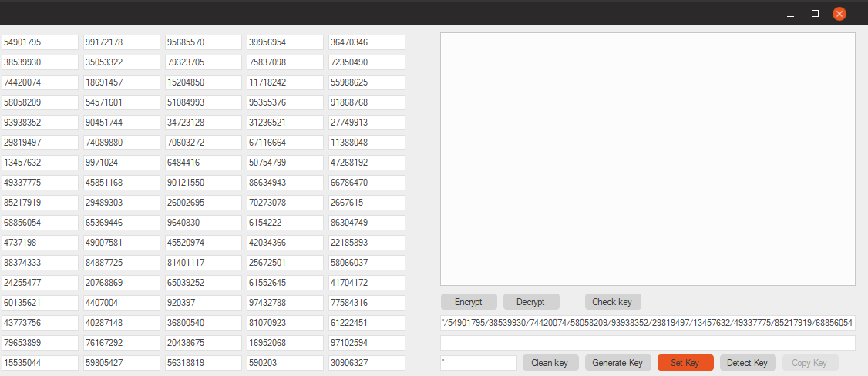Focus the large empty message text area
The image size is (868, 376).
point(648,159)
